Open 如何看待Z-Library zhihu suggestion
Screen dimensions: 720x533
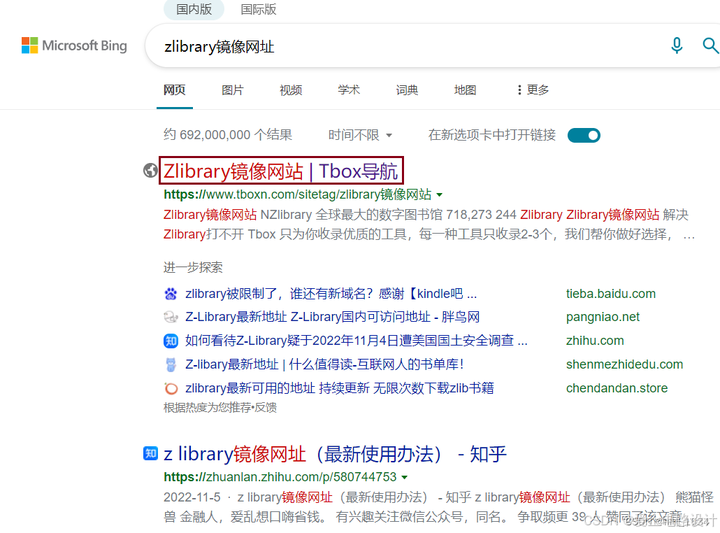(356, 341)
